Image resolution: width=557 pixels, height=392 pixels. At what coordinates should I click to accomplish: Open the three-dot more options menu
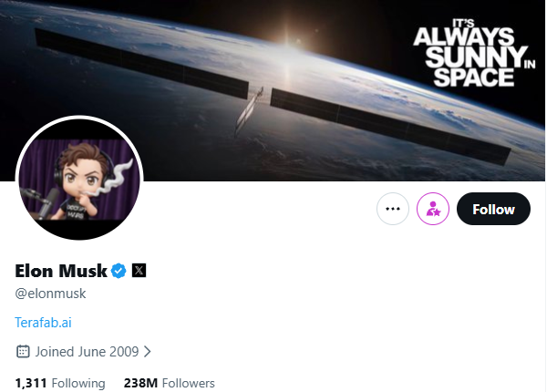[x=393, y=209]
